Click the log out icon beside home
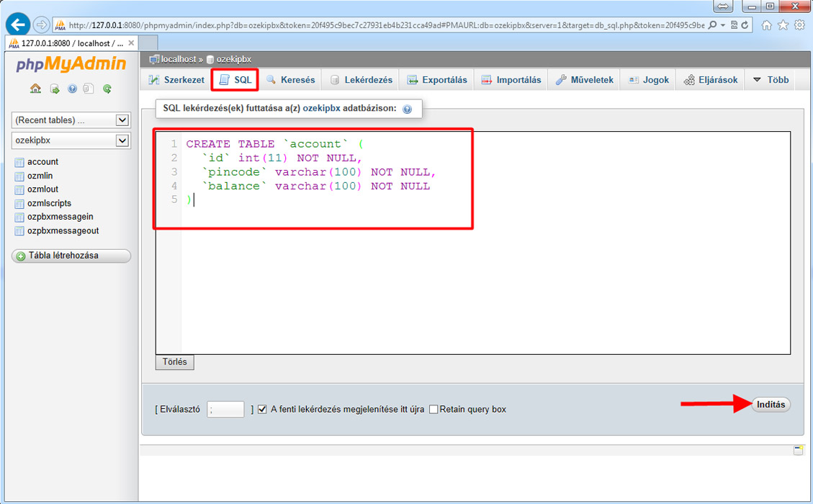Screen dimensions: 813x504 click(x=54, y=89)
